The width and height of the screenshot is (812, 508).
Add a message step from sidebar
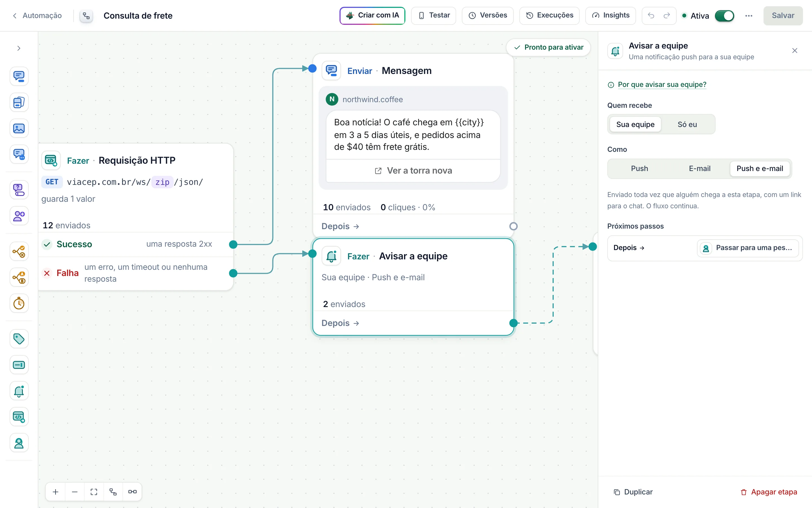[x=19, y=76]
